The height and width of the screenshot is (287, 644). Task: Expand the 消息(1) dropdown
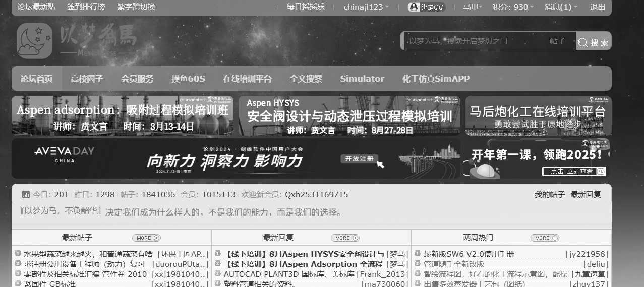(561, 7)
